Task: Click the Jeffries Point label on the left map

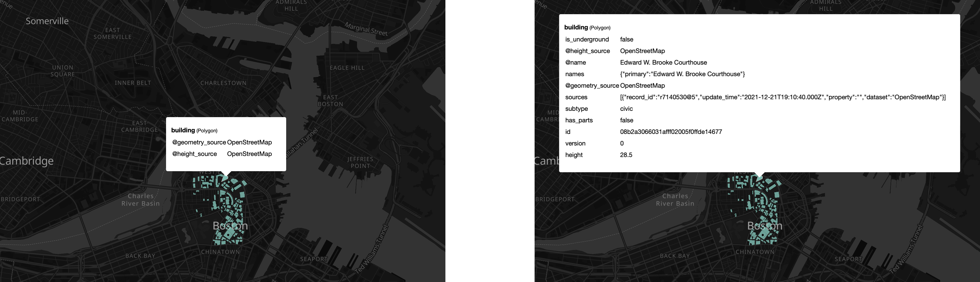Action: [360, 163]
